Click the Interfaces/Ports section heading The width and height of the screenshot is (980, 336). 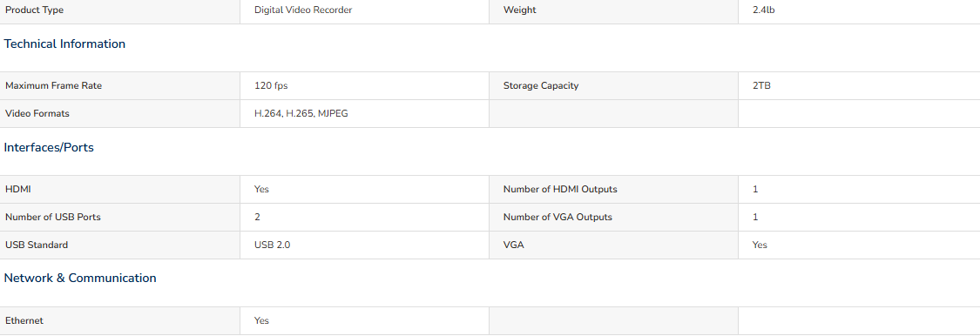click(49, 148)
